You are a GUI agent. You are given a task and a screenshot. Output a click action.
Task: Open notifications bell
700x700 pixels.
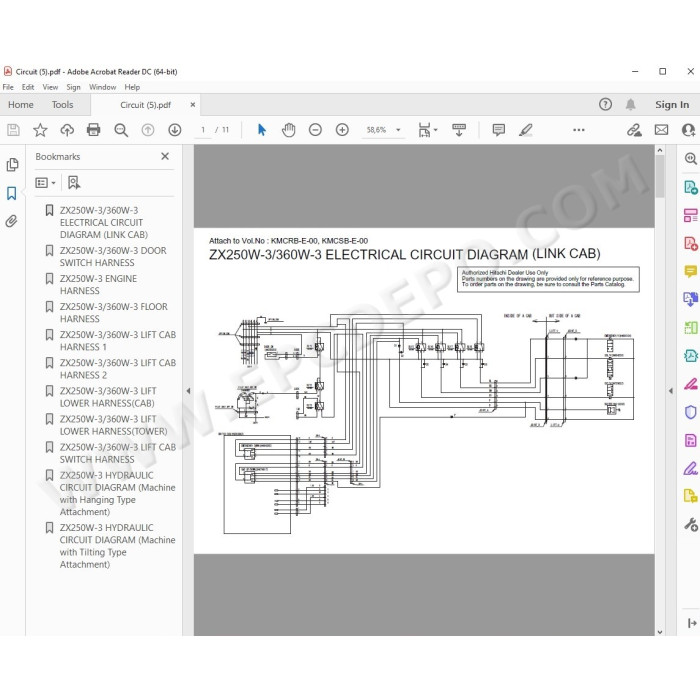[630, 104]
